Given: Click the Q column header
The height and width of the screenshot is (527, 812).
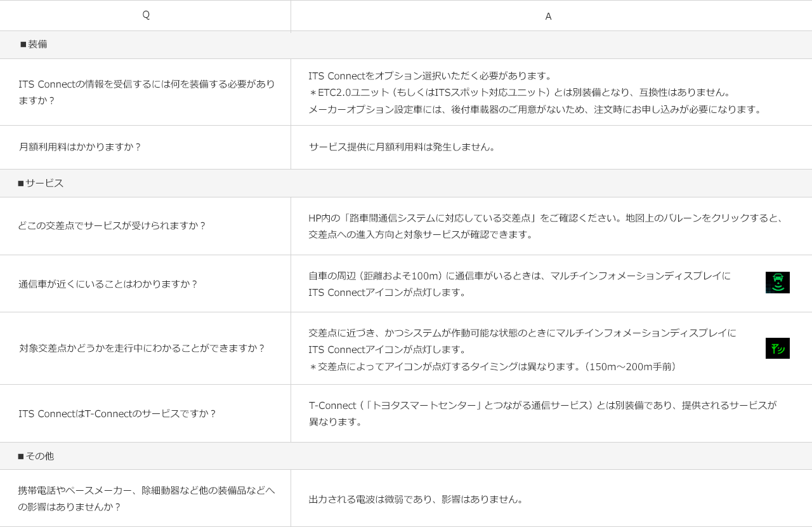Looking at the screenshot, I should coord(146,15).
